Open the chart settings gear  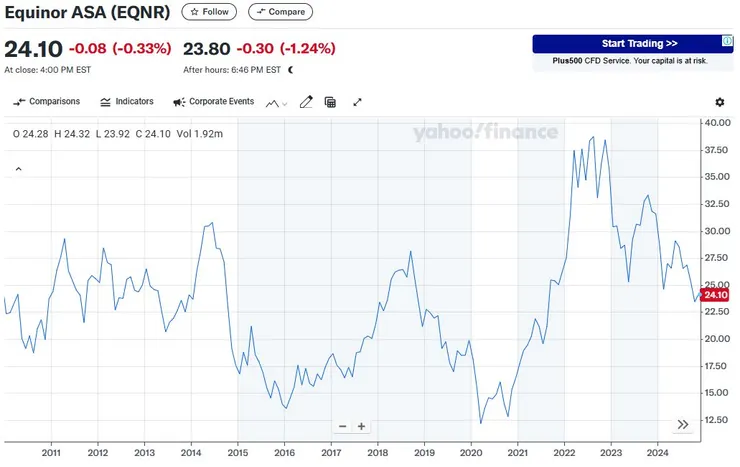click(720, 102)
